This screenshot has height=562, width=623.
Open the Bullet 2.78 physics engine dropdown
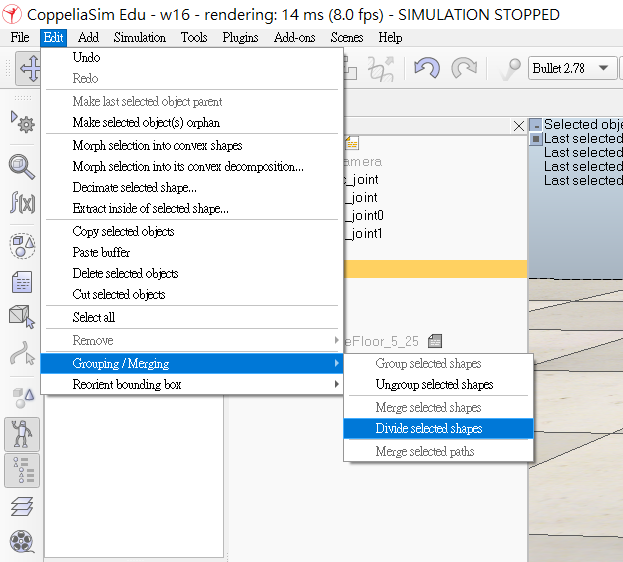(x=572, y=68)
